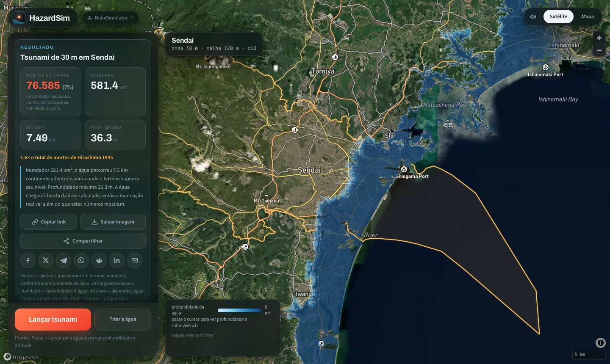Viewport: 610px width, 364px height.
Task: Click Mt. Izumigatake mountain marker
Action: coord(212,61)
